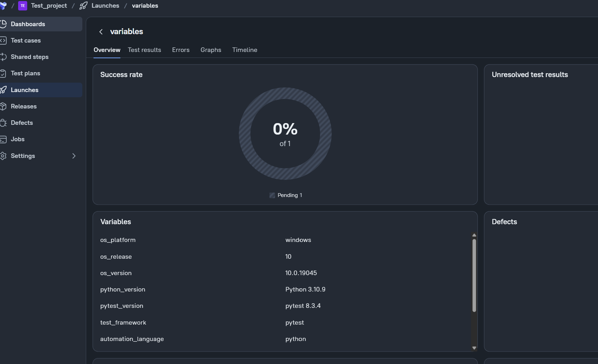Go back using the arrow beside variables

[101, 32]
